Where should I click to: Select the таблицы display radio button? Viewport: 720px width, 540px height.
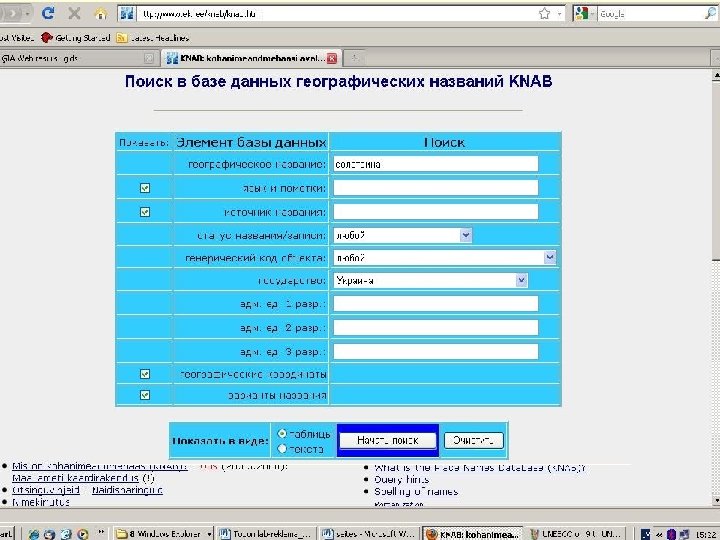(282, 433)
